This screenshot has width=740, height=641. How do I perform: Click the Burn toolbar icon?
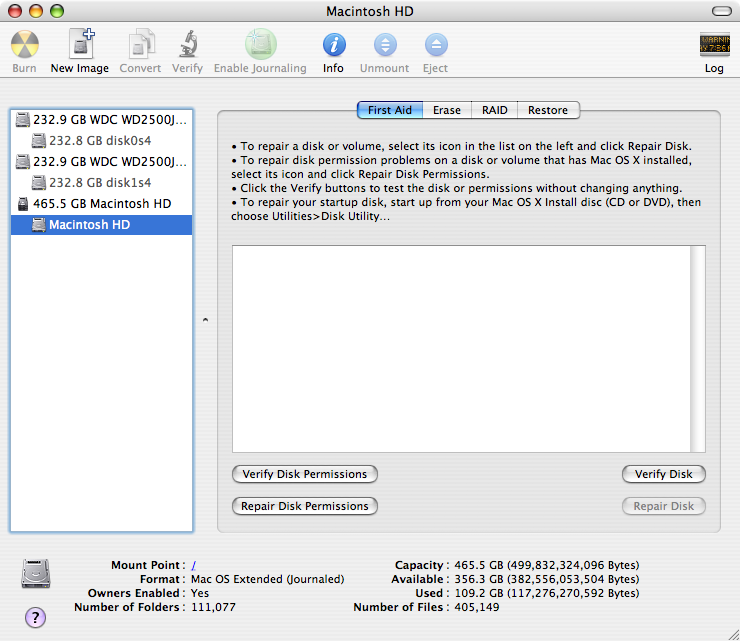[x=25, y=45]
